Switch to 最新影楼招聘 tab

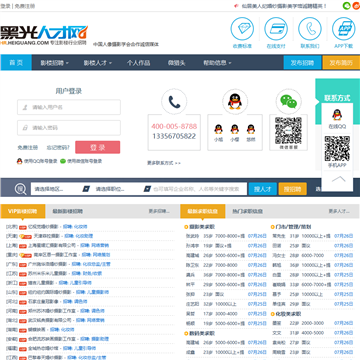tap(68, 211)
